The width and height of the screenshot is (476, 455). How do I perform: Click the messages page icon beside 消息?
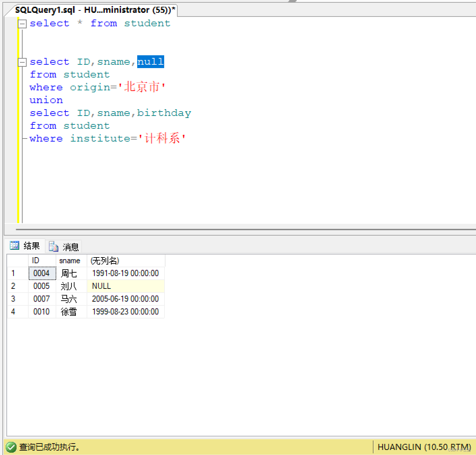(54, 246)
